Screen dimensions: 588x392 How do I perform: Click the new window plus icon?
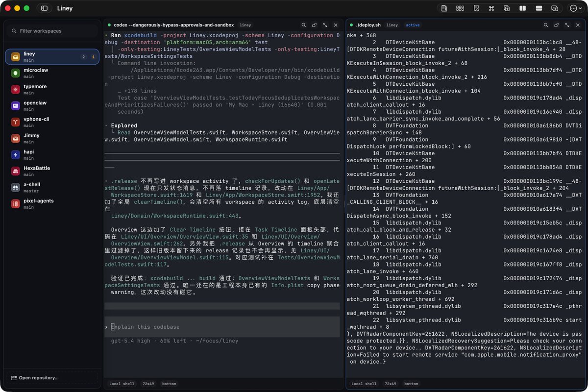(x=555, y=8)
